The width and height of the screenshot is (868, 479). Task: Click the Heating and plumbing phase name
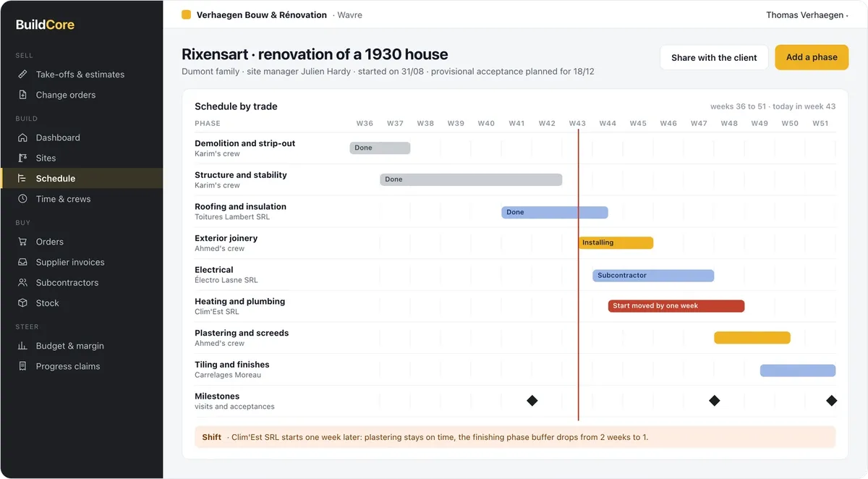pos(239,302)
